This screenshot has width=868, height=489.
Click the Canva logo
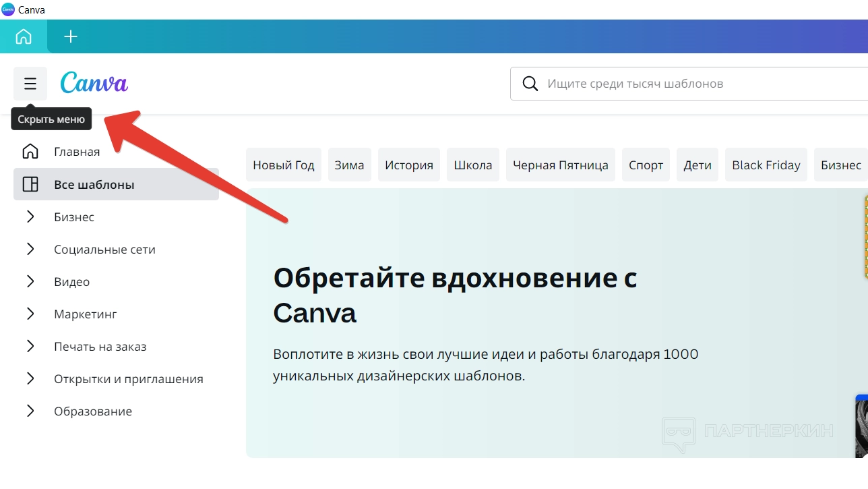94,83
